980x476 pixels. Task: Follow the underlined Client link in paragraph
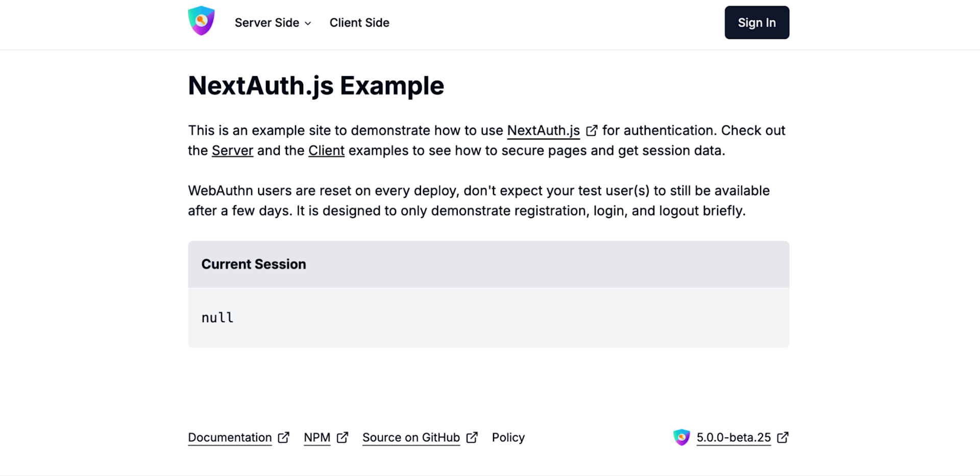point(326,151)
